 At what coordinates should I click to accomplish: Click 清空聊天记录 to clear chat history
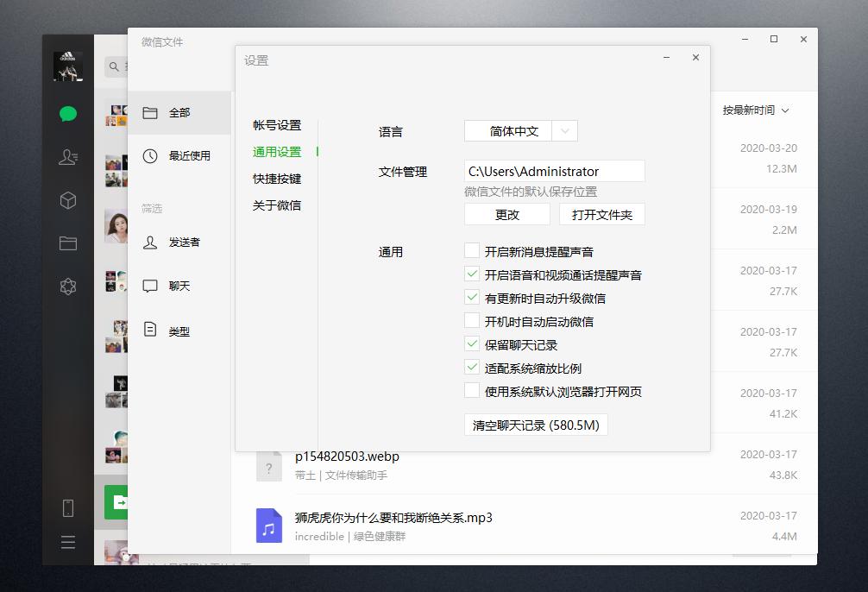point(536,424)
